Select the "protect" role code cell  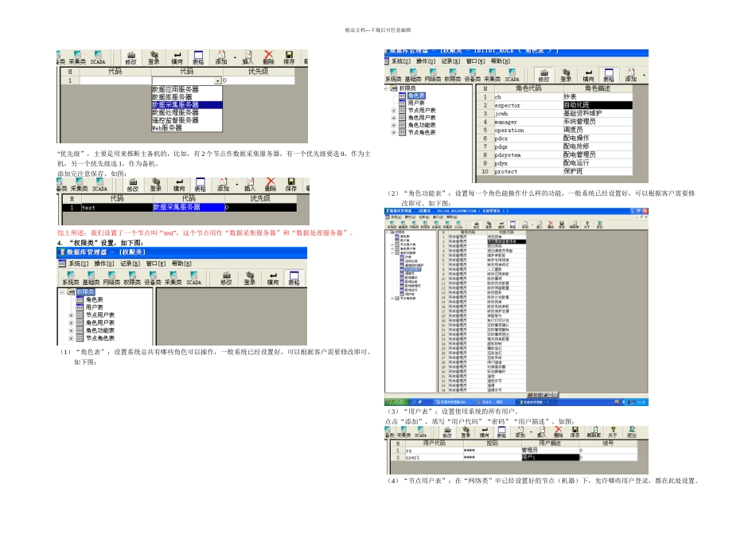528,172
